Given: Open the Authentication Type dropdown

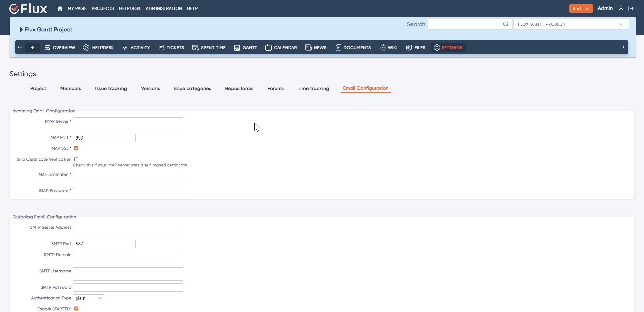Looking at the screenshot, I should 88,298.
